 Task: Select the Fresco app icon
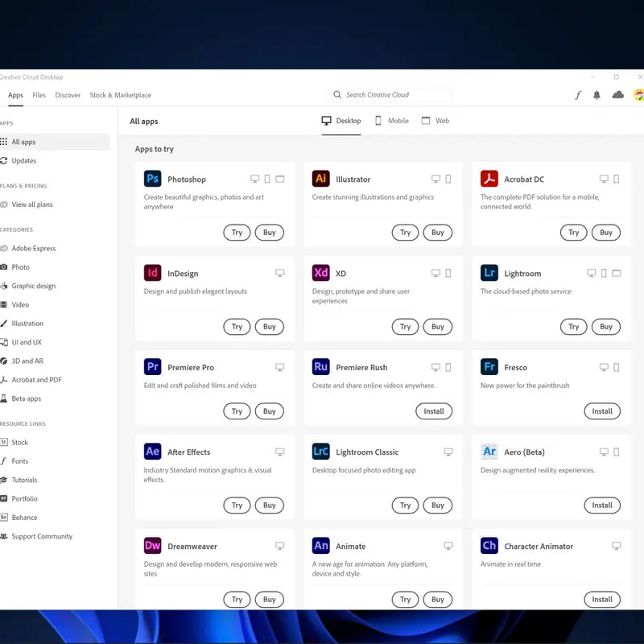tap(489, 367)
